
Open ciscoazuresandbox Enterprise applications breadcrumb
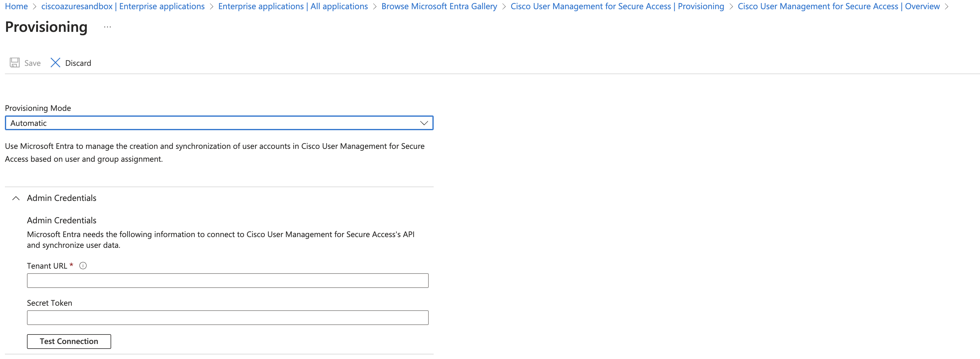click(123, 6)
